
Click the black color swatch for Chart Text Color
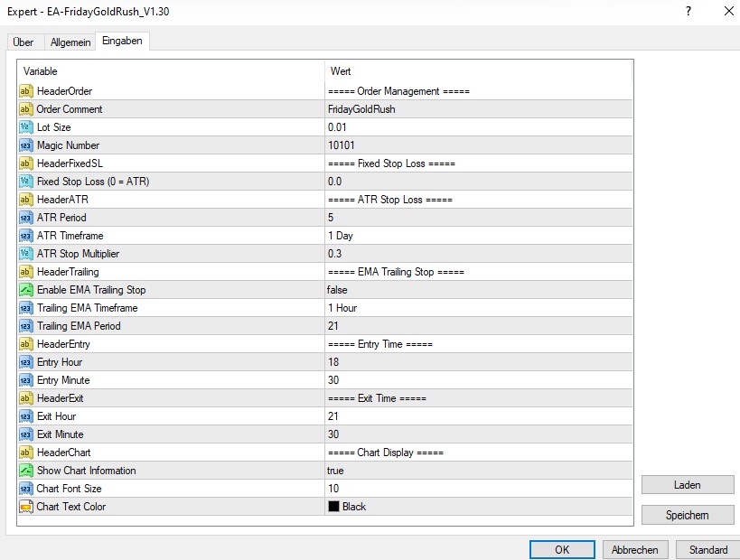click(333, 506)
